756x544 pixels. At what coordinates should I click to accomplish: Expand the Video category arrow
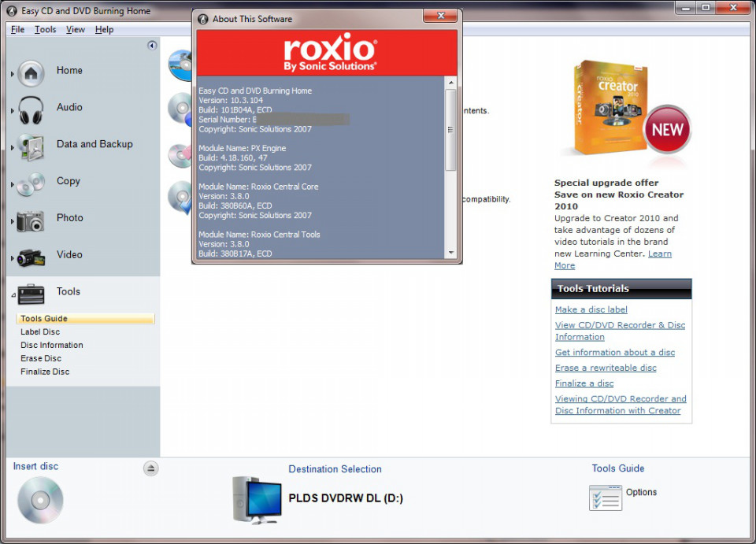click(12, 258)
